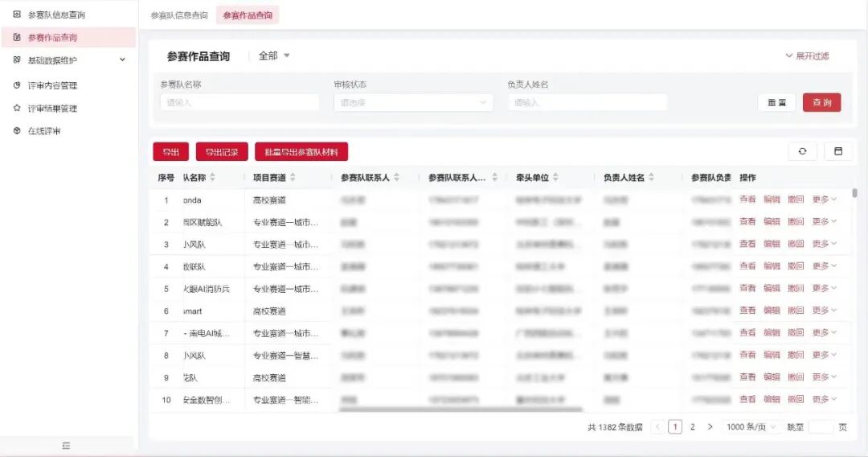Switch to the 参赛队信息查询 tab
This screenshot has width=868, height=457.
(x=179, y=15)
